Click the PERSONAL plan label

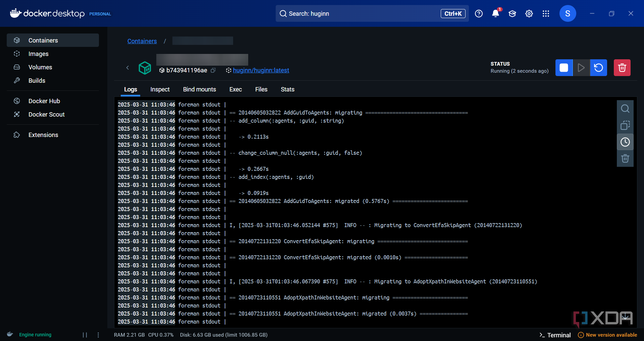point(100,14)
